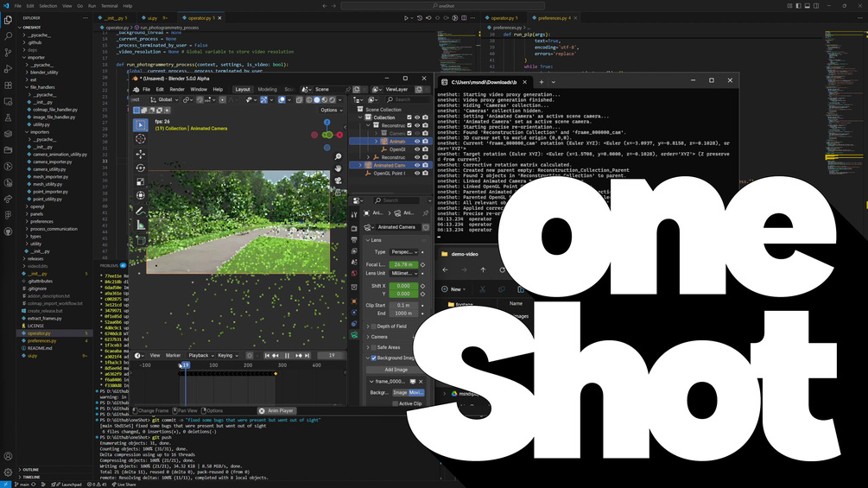Open VS Code Testing flask view

8,117
